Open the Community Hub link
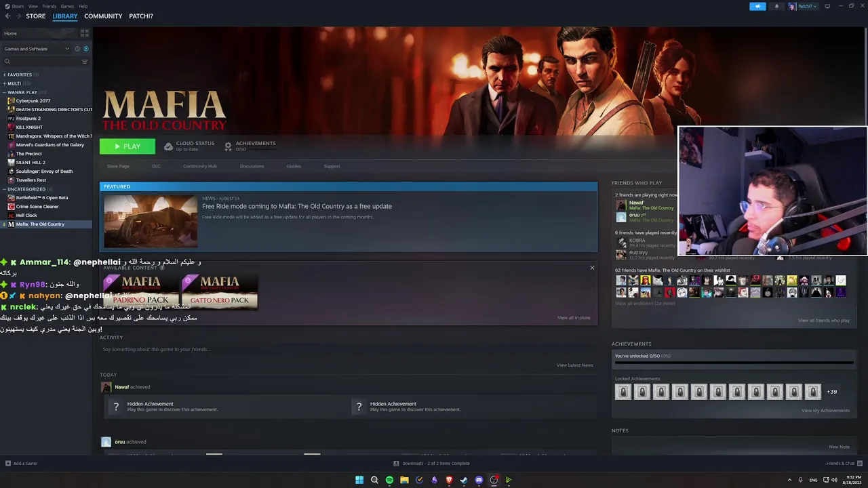The width and height of the screenshot is (868, 488). point(200,166)
